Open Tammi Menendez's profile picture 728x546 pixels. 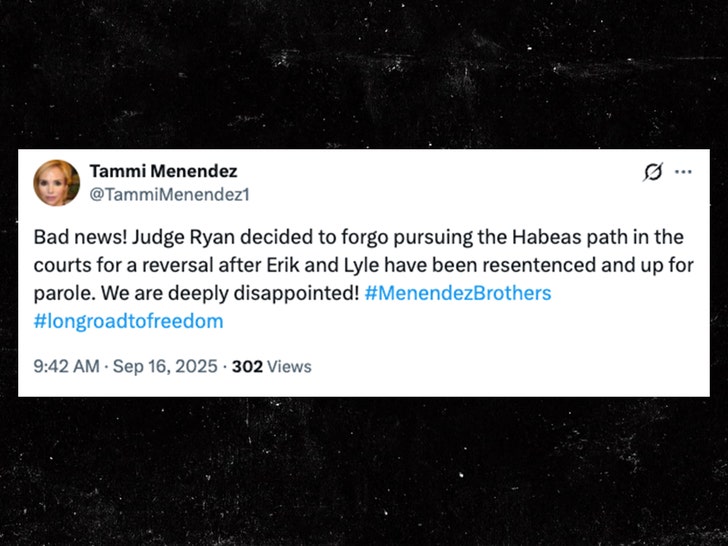click(57, 183)
